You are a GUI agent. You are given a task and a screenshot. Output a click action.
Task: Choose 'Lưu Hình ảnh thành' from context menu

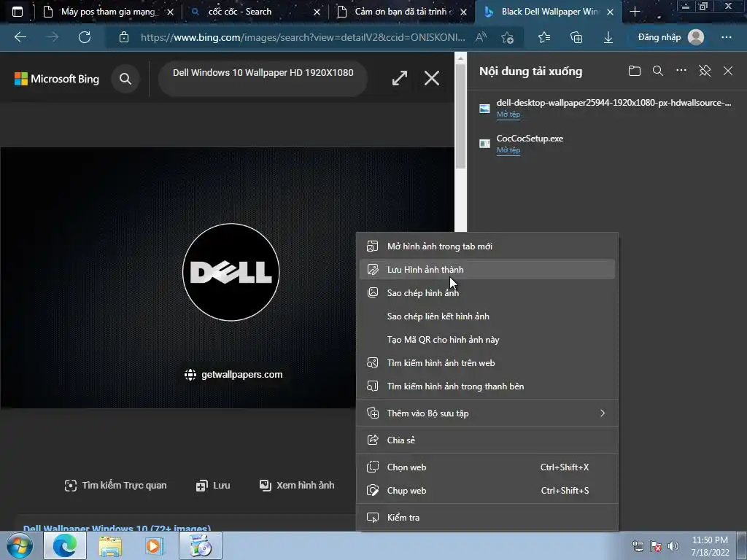click(x=487, y=270)
